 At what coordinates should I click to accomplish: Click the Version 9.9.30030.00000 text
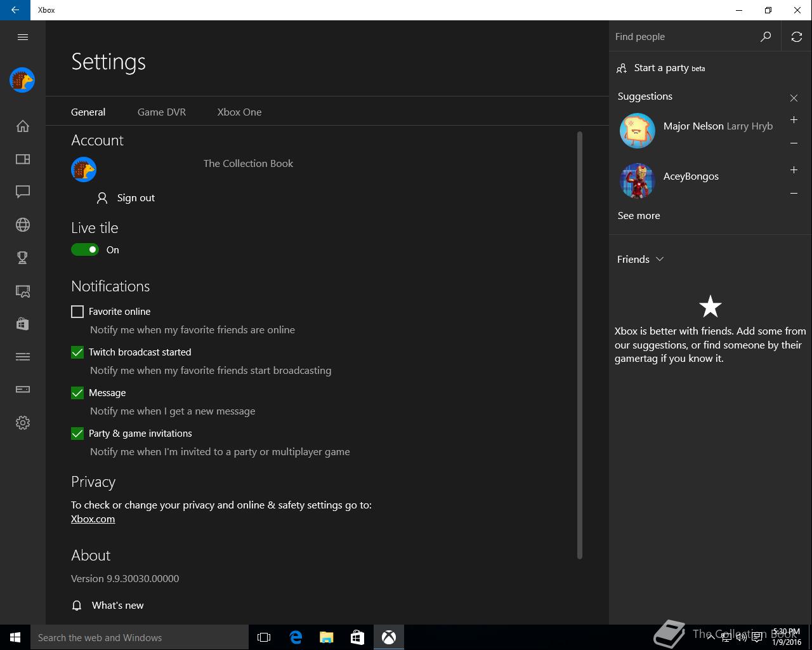pyautogui.click(x=125, y=578)
